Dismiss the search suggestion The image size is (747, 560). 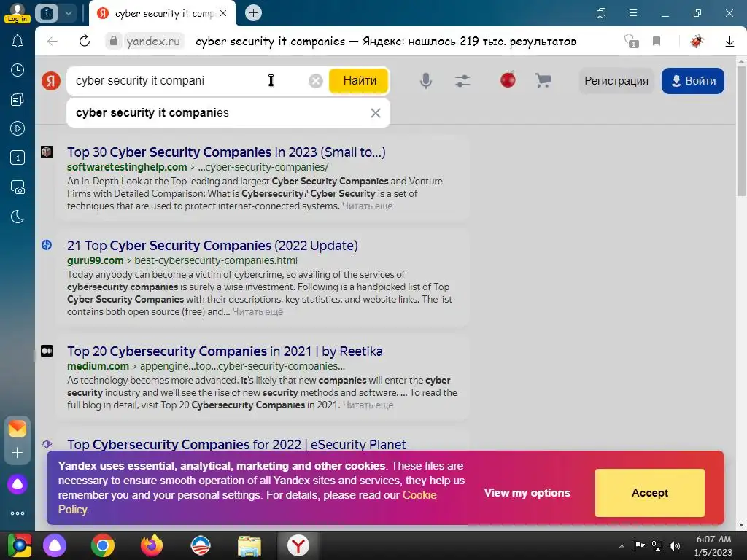point(376,113)
